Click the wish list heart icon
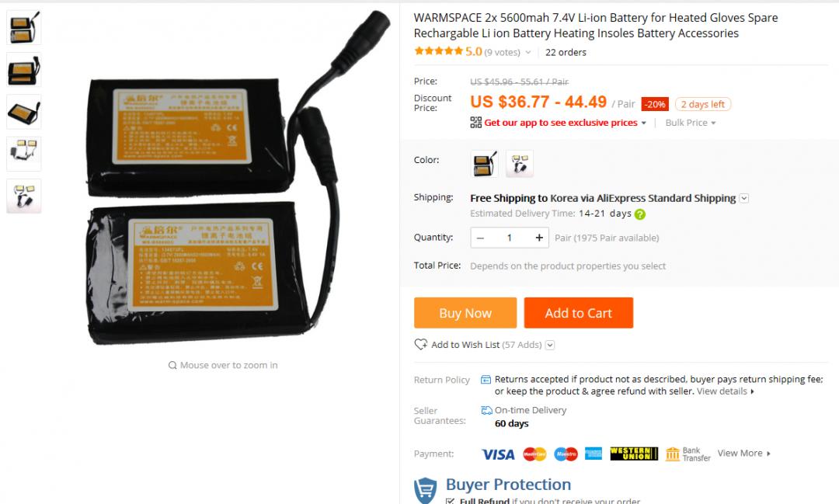The image size is (839, 504). [x=420, y=344]
